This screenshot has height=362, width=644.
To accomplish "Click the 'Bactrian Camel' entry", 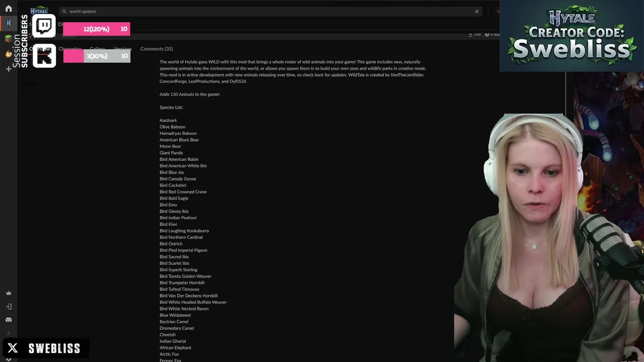I will coord(174,322).
